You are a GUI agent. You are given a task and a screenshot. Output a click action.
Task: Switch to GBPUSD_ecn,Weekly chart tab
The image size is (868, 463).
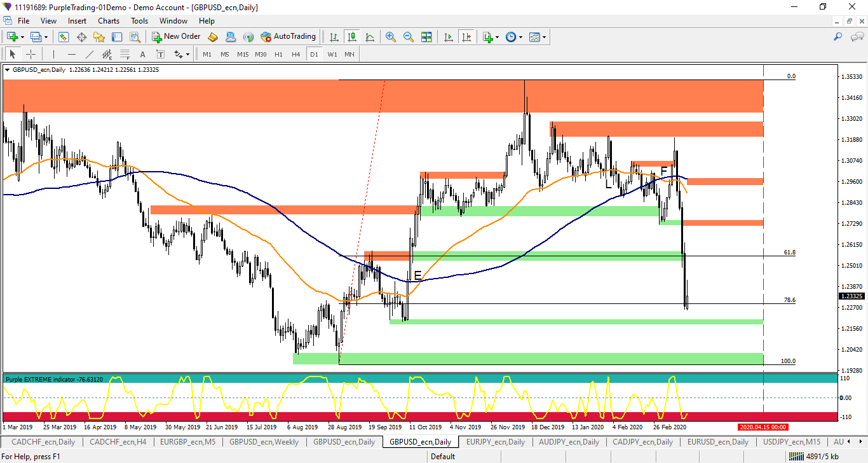[263, 441]
